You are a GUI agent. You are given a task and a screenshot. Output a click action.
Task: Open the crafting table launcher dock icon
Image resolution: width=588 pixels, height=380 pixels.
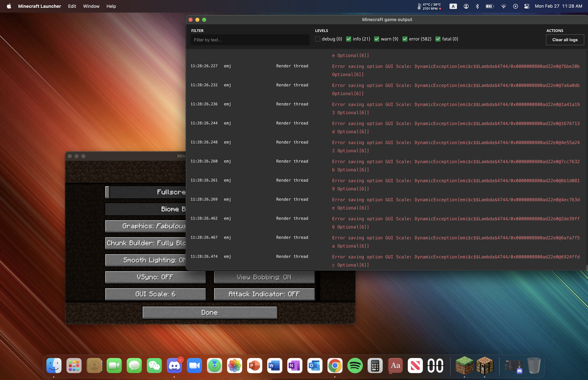tap(484, 365)
